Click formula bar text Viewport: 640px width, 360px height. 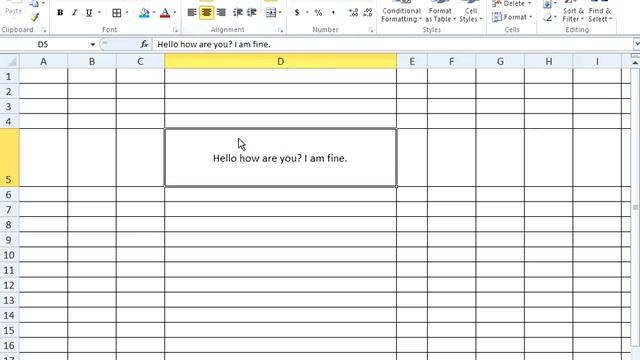pyautogui.click(x=214, y=44)
